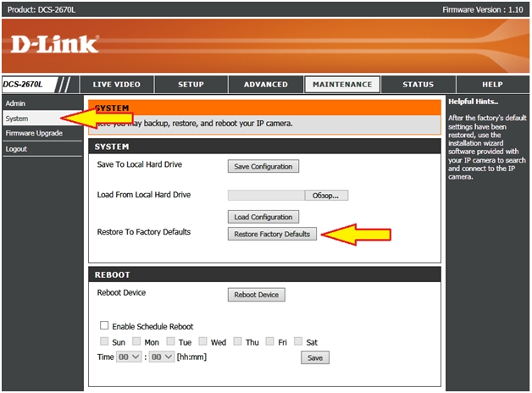
Task: Click the D-Link logo
Action: point(55,44)
